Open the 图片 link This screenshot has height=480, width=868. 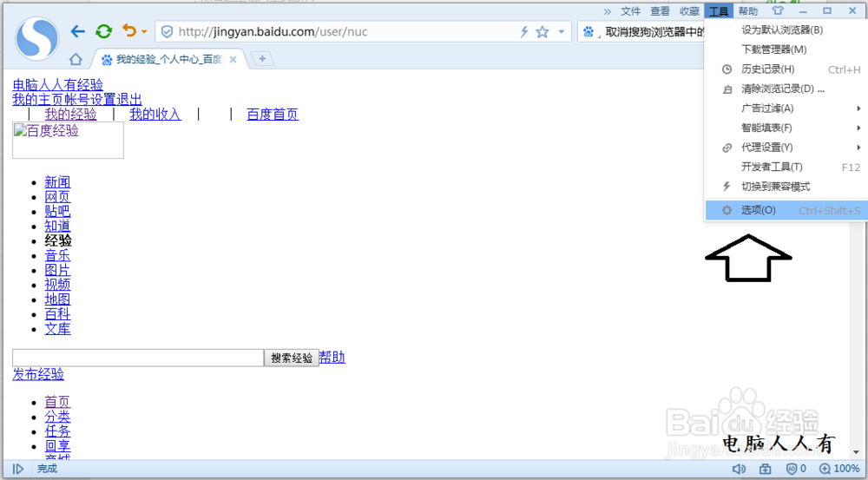[x=57, y=270]
